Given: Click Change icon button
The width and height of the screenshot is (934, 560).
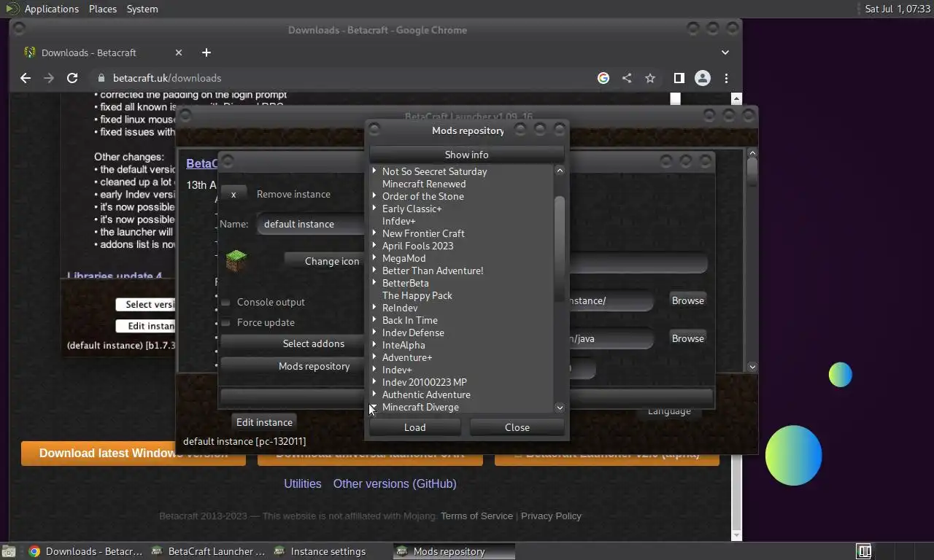Looking at the screenshot, I should tap(325, 261).
